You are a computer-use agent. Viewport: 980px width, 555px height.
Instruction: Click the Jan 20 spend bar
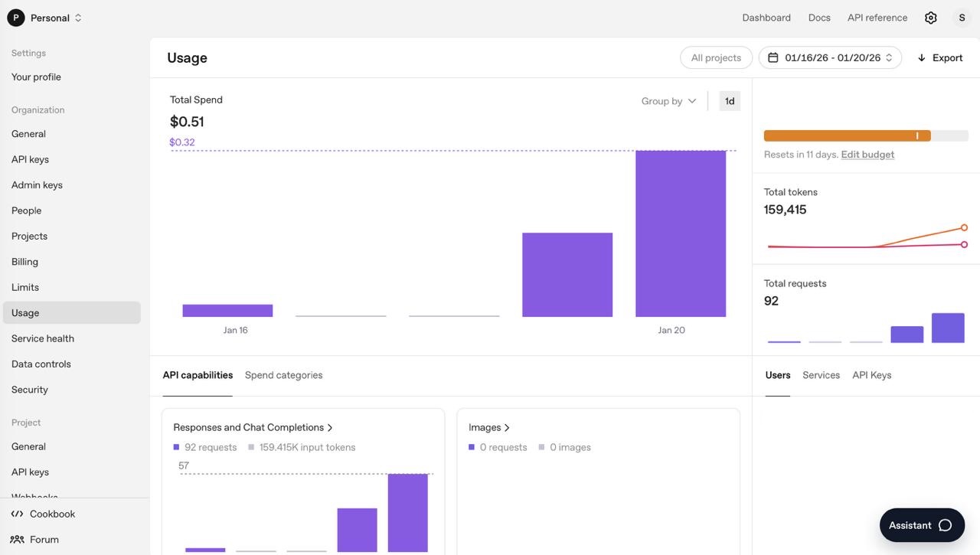[680, 233]
